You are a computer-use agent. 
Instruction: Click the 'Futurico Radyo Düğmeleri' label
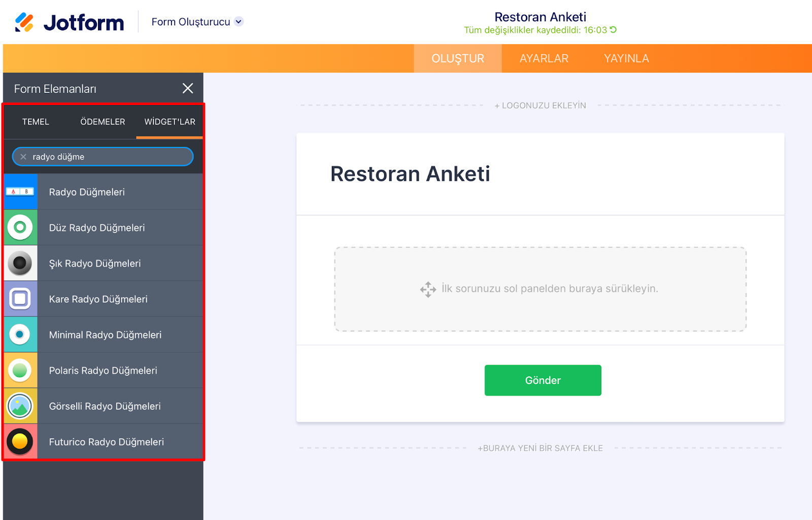coord(107,442)
